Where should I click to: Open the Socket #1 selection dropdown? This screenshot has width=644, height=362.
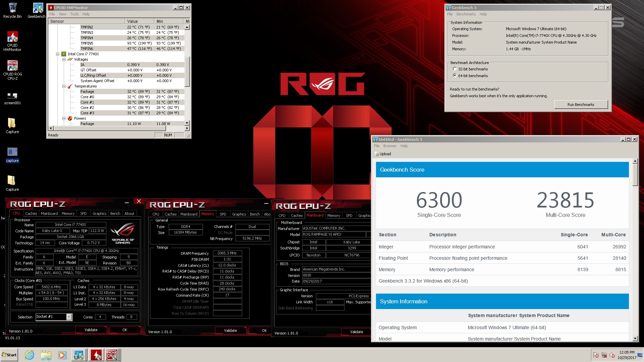69,317
